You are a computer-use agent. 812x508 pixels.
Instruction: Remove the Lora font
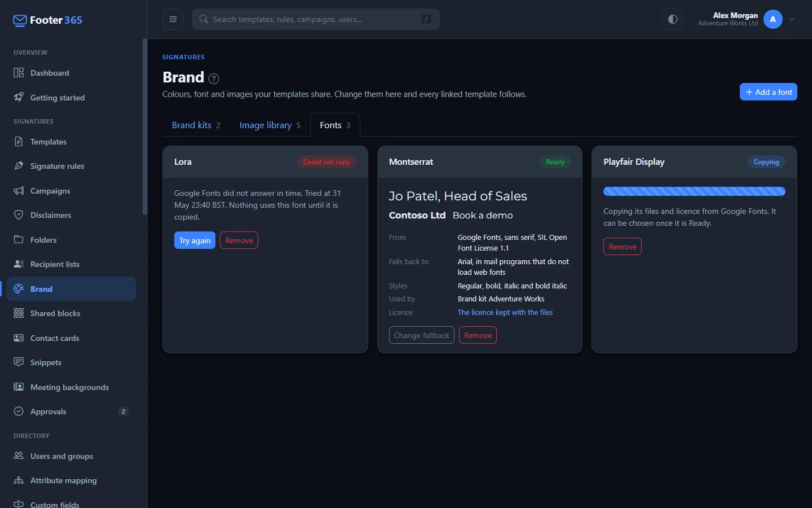(239, 240)
